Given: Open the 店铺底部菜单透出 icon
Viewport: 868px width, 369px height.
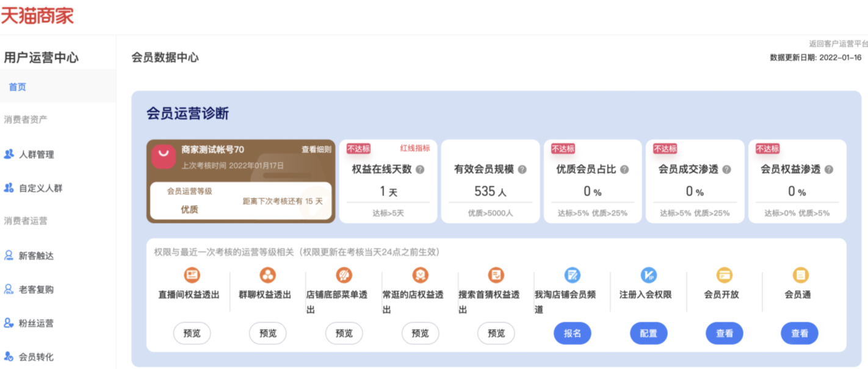Looking at the screenshot, I should coord(344,276).
